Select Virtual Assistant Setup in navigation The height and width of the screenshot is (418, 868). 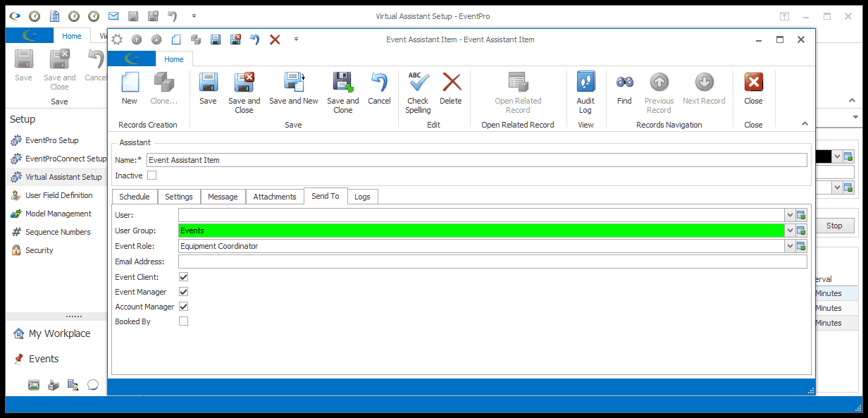(56, 177)
